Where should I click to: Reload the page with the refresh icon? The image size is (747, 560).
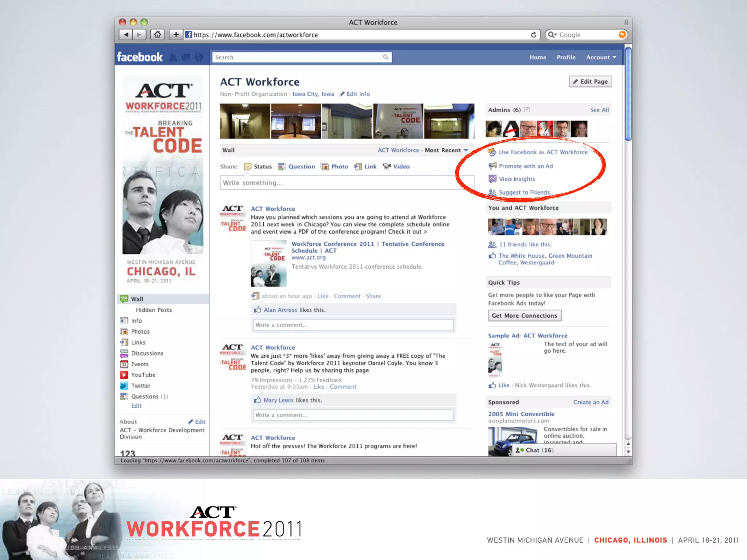[534, 35]
